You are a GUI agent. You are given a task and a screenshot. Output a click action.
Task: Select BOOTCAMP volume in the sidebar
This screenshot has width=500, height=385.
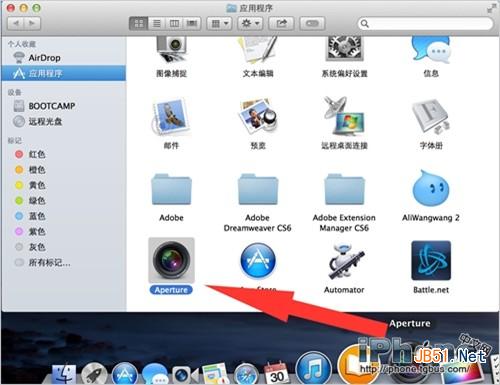tap(63, 106)
